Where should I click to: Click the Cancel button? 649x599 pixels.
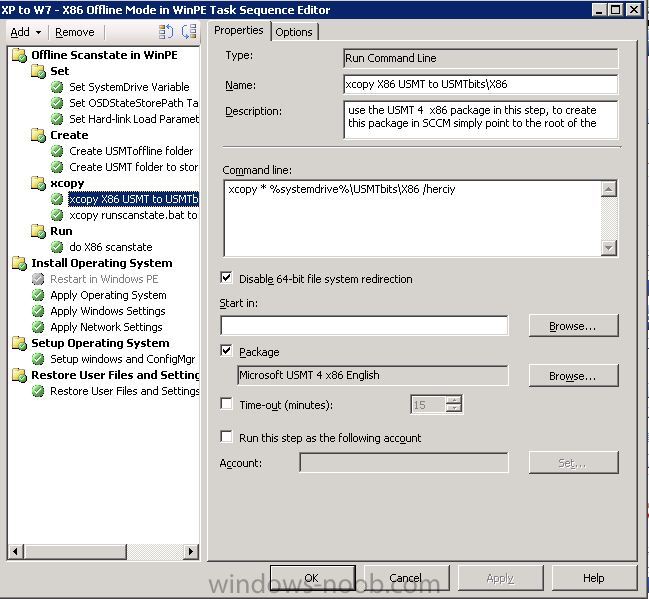point(406,578)
